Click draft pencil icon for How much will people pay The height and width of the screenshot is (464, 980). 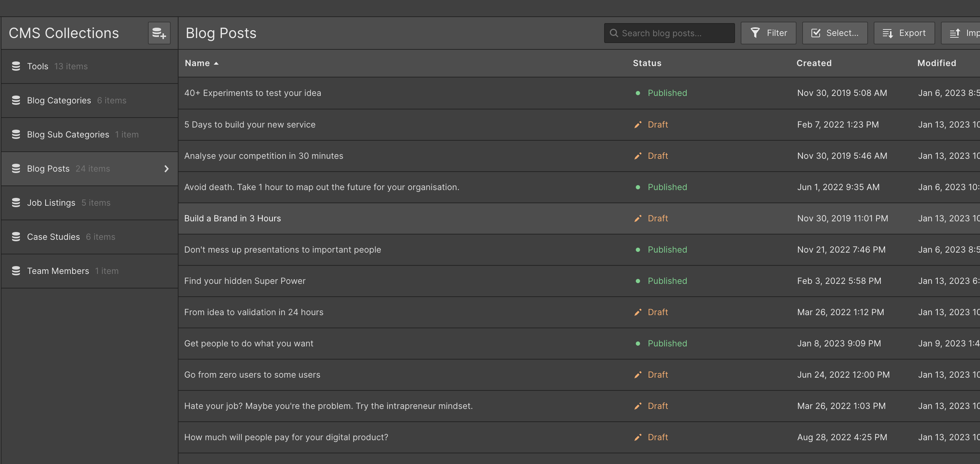638,437
